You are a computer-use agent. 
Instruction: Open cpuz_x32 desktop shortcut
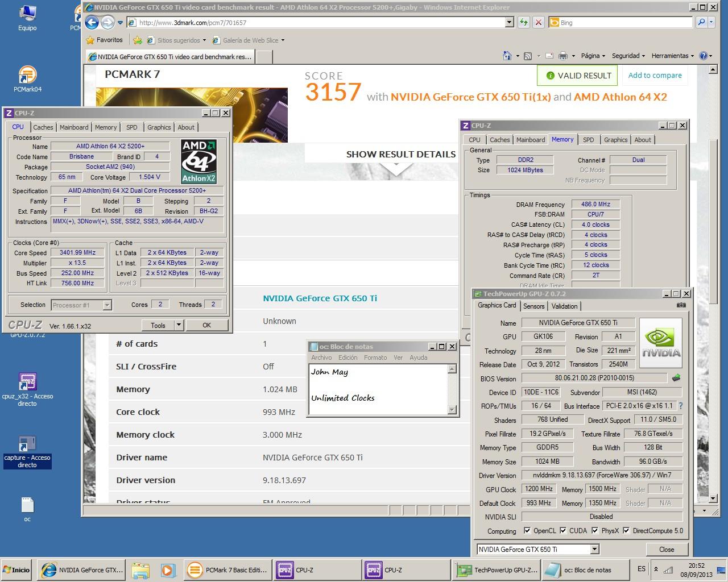(x=27, y=389)
